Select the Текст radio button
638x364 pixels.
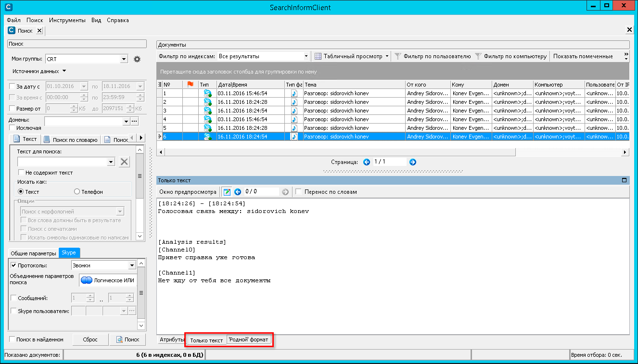point(21,192)
